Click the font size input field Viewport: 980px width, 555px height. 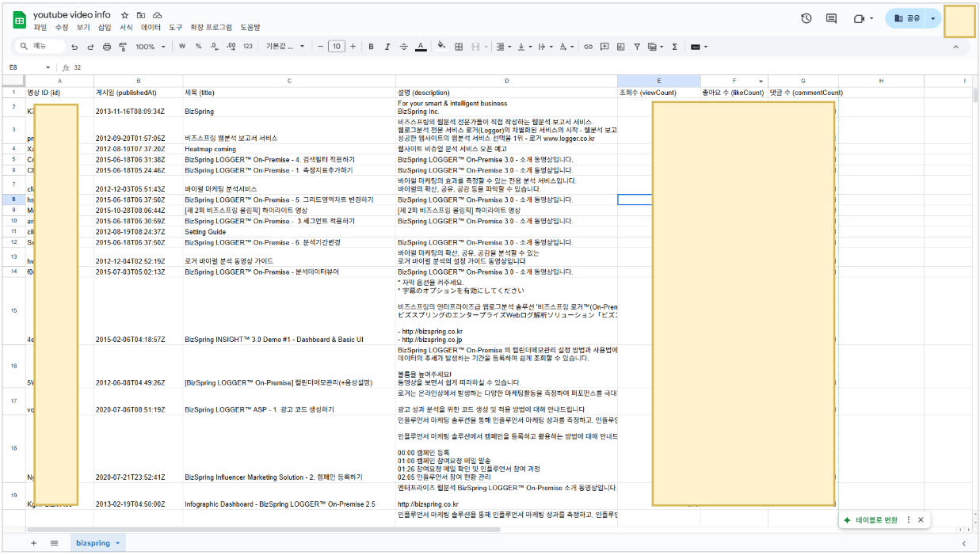pos(337,47)
